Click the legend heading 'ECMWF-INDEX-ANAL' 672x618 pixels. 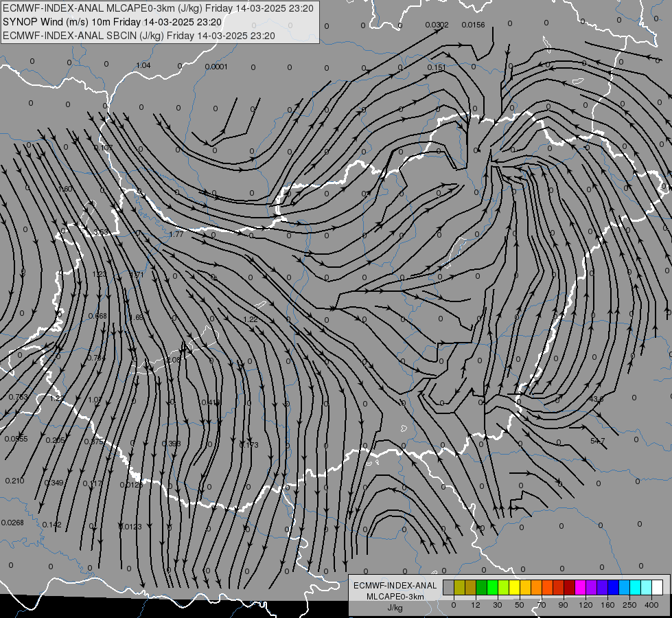(x=395, y=586)
